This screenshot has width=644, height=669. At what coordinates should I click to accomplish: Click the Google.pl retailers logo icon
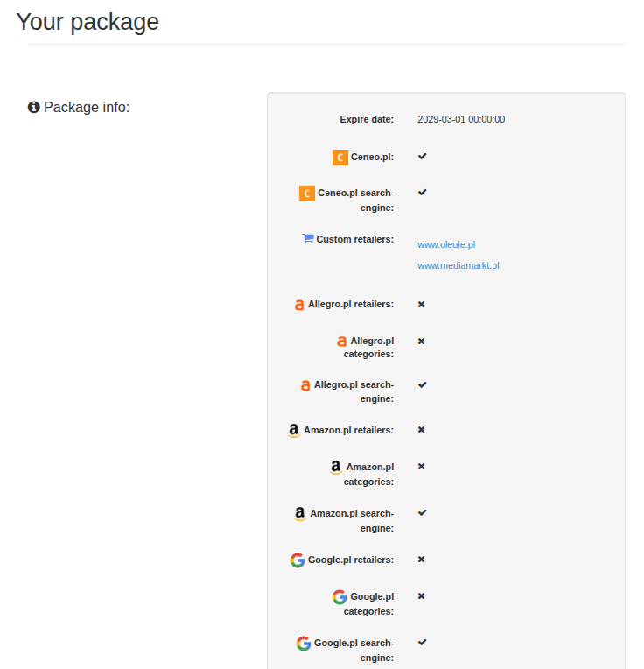[297, 560]
